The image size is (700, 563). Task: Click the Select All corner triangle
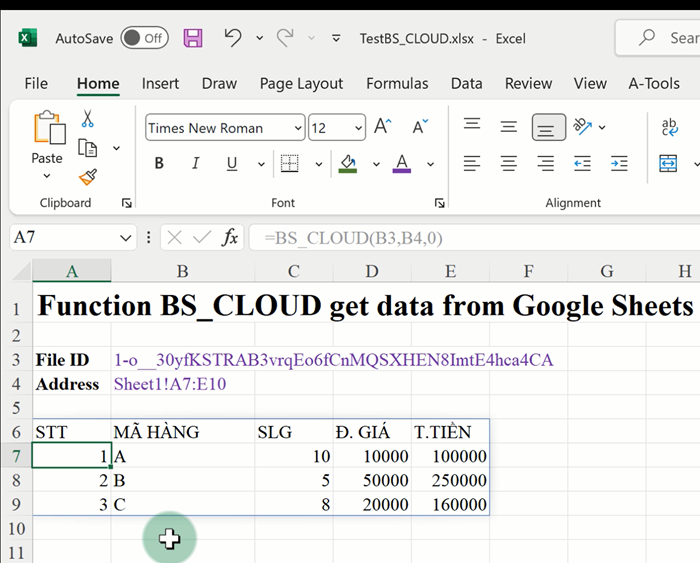pos(21,271)
